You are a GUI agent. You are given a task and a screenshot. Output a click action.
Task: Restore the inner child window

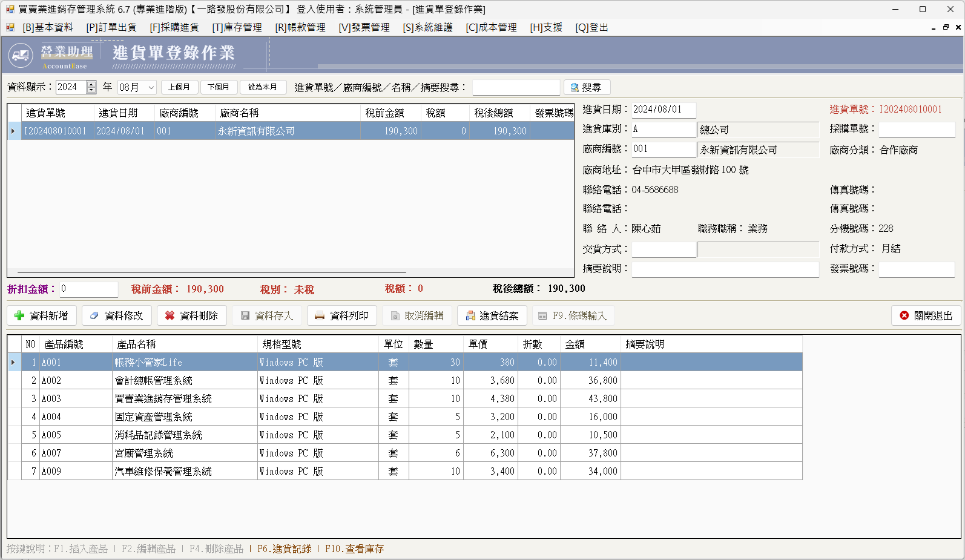click(x=946, y=27)
